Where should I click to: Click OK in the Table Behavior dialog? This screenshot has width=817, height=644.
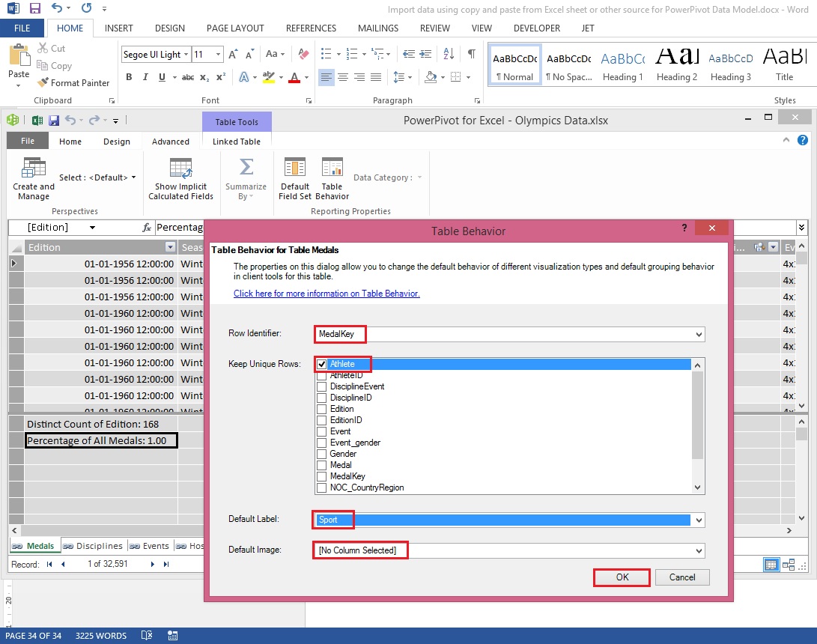621,577
